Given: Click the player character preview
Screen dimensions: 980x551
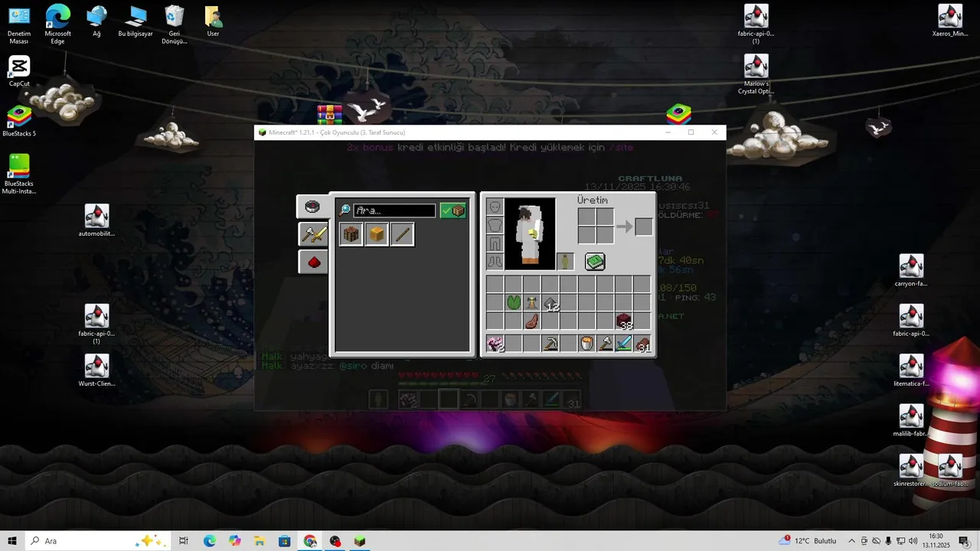Looking at the screenshot, I should 530,234.
